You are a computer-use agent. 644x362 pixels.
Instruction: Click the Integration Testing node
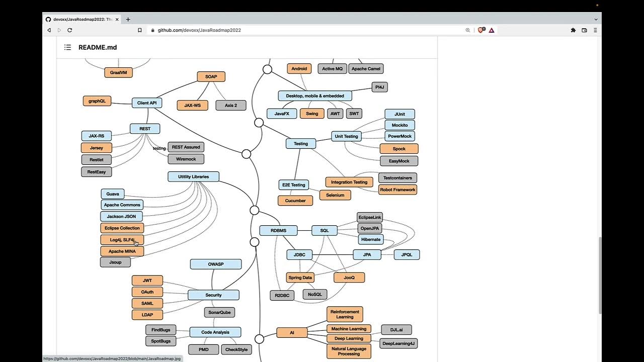click(349, 182)
